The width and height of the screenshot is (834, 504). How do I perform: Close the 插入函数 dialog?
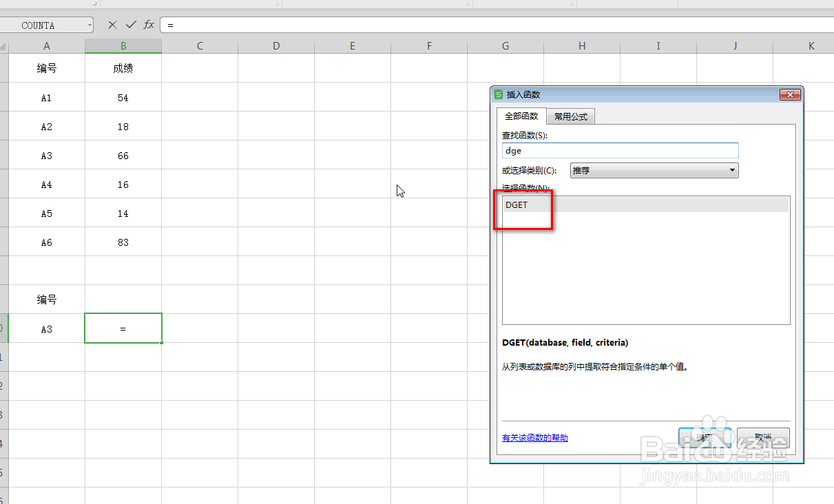(789, 95)
